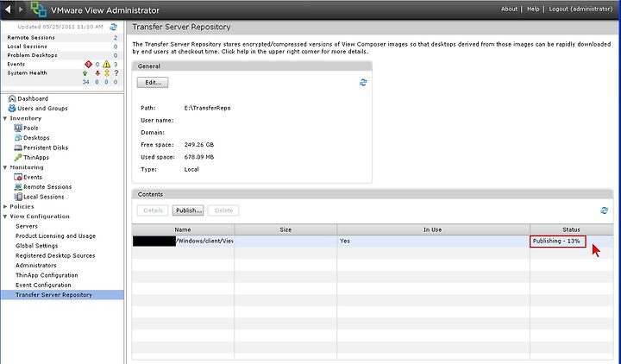Click the Remote Sessions count 2

point(116,38)
